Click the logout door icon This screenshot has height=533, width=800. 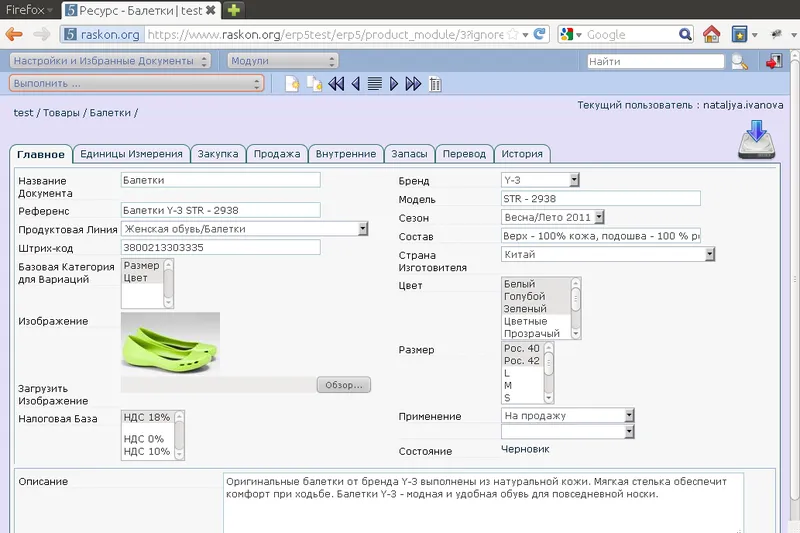click(773, 62)
